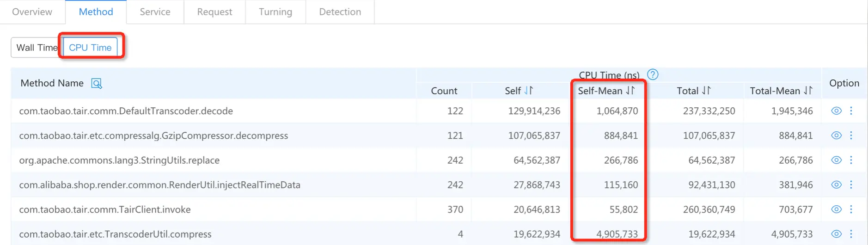Click the Method Name search icon

click(97, 83)
